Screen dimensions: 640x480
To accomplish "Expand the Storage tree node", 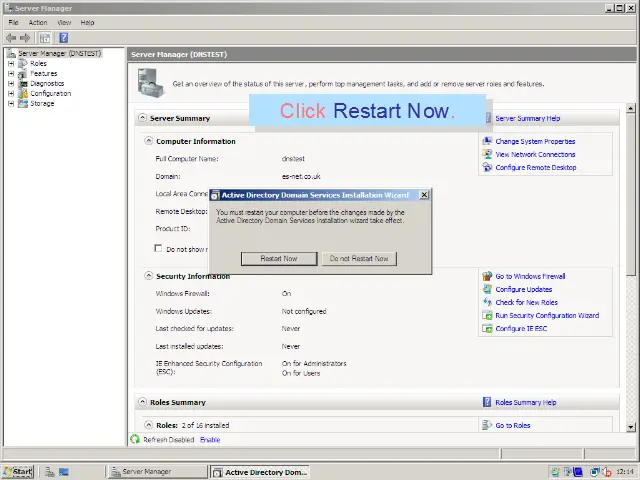I will [11, 103].
